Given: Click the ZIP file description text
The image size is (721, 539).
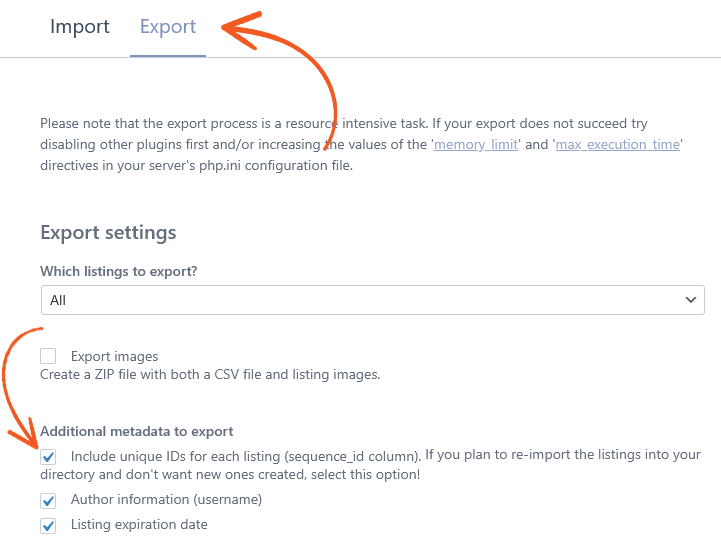Looking at the screenshot, I should coord(210,375).
